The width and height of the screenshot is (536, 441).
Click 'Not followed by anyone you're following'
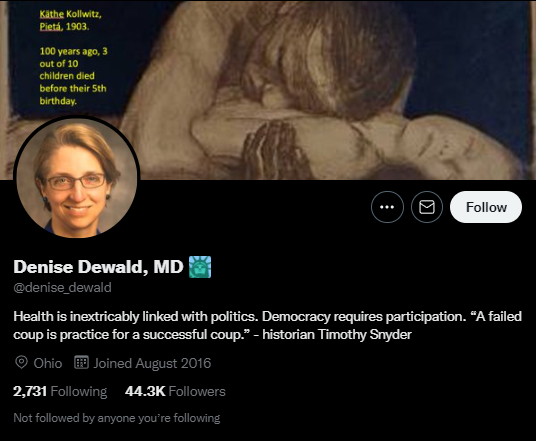click(117, 418)
